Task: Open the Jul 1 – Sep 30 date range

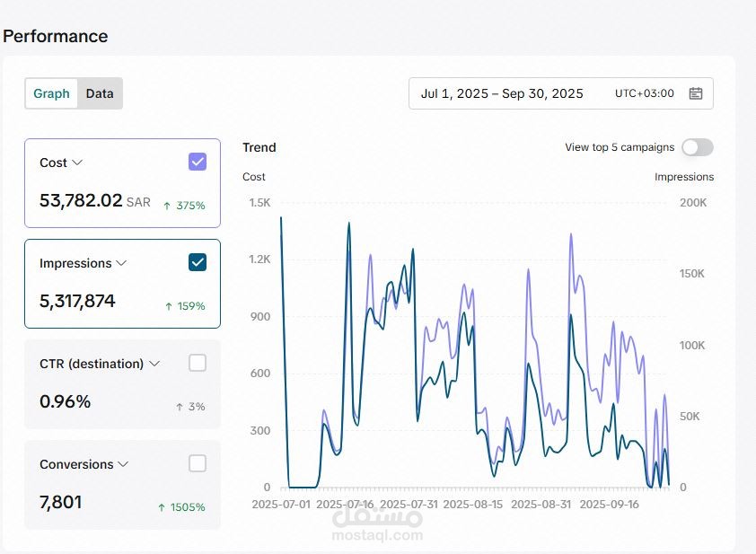Action: [502, 93]
